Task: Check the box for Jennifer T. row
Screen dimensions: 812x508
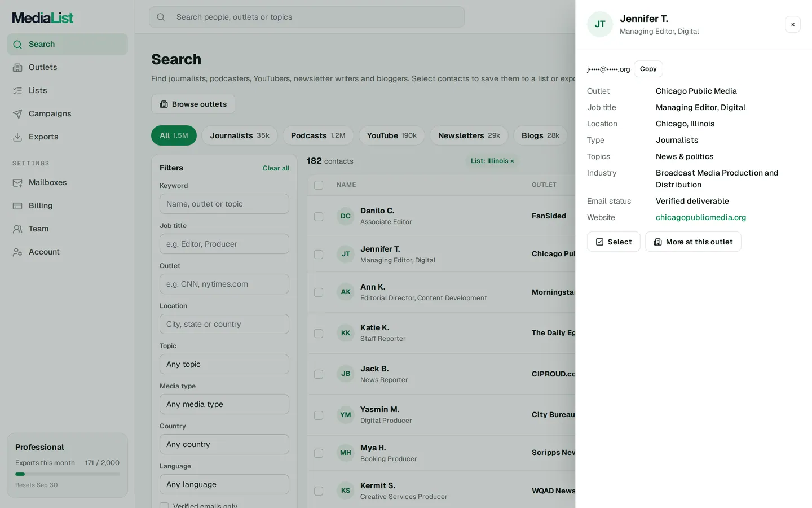Action: [319, 255]
